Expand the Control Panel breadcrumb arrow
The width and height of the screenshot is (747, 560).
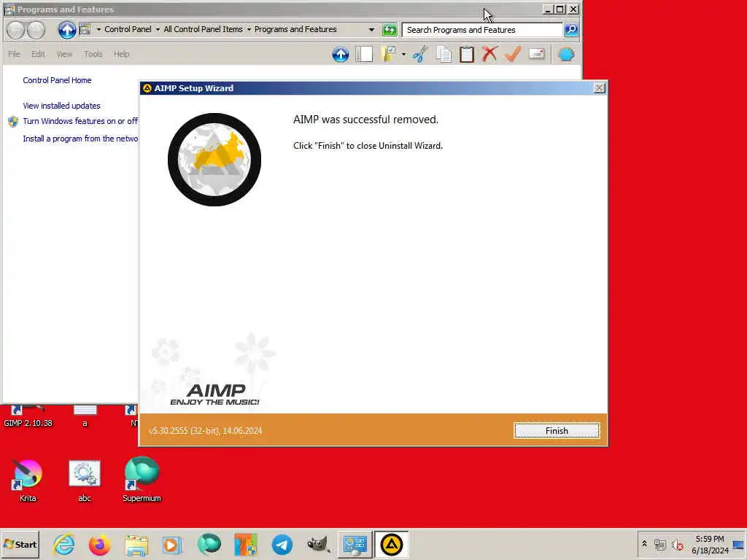coord(158,29)
